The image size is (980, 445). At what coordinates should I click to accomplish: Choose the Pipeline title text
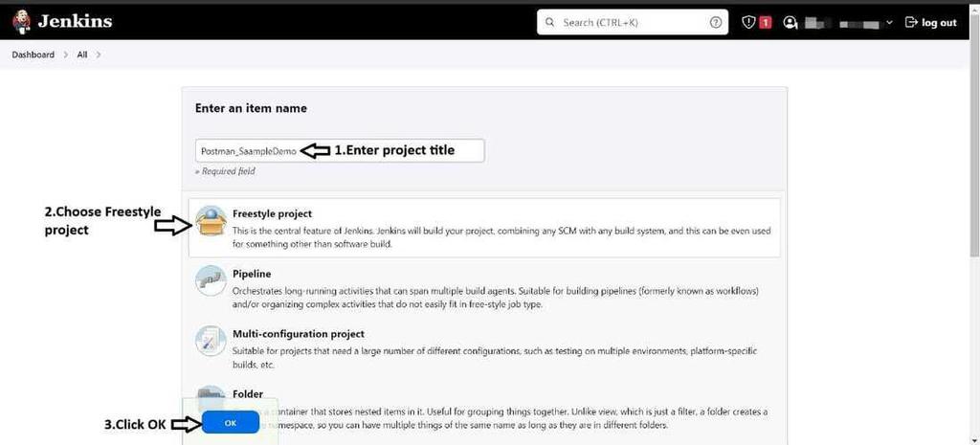coord(252,274)
